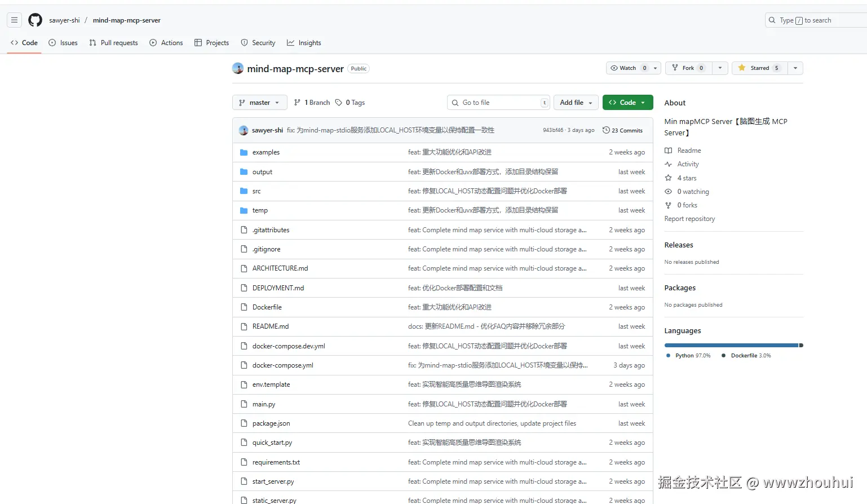The height and width of the screenshot is (504, 867).
Task: Open the Security tab
Action: click(258, 43)
